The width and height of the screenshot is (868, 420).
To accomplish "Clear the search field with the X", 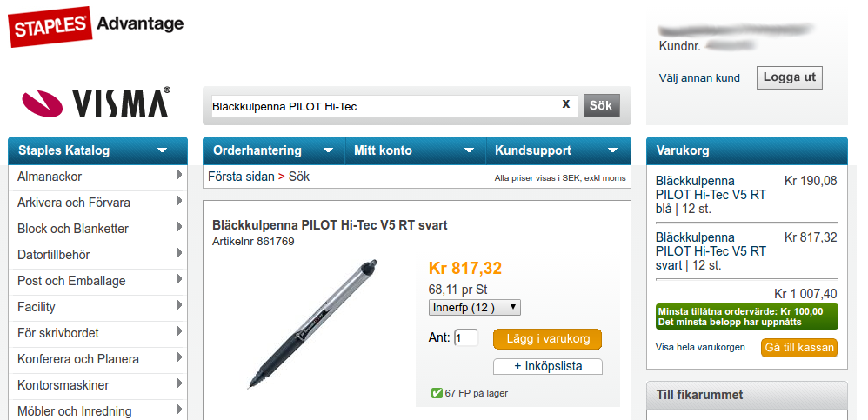I will pyautogui.click(x=565, y=104).
